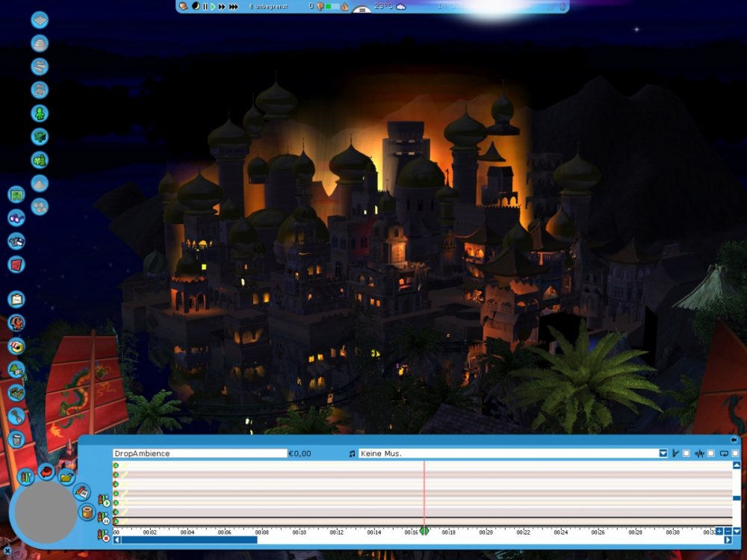Viewport: 747px width, 560px height.
Task: Open the park map icon in left sidebar
Action: (x=16, y=195)
